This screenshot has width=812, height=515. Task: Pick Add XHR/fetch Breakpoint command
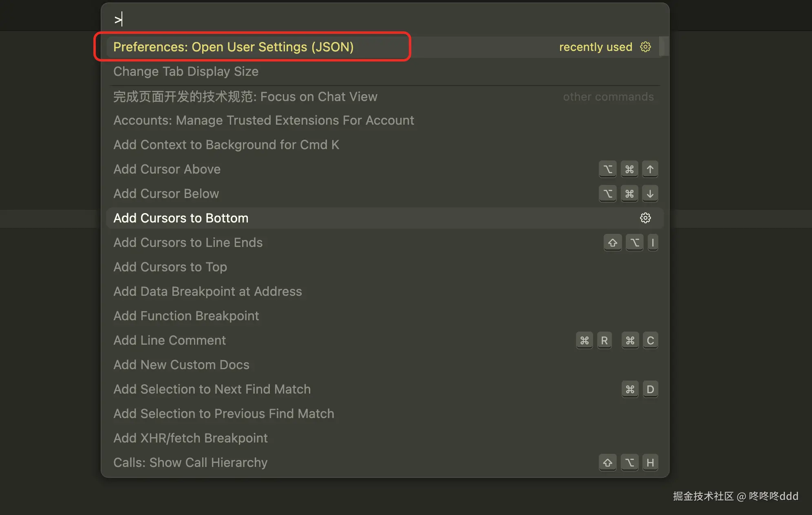pos(190,438)
